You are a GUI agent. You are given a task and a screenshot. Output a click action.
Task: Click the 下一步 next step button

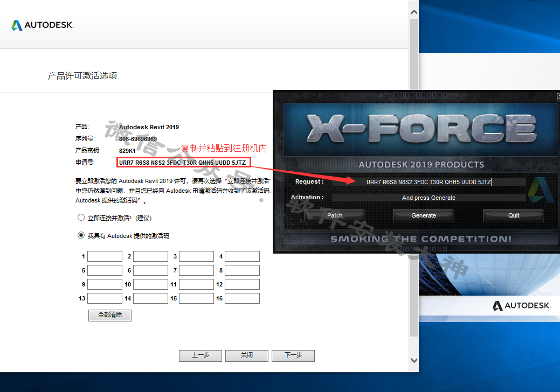[x=293, y=355]
